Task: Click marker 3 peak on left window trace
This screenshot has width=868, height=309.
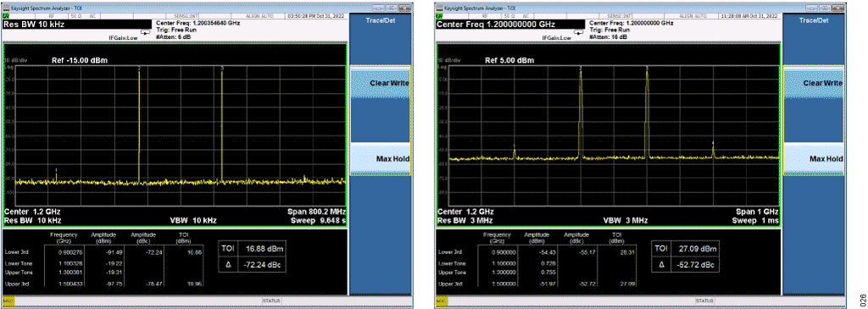Action: (222, 69)
